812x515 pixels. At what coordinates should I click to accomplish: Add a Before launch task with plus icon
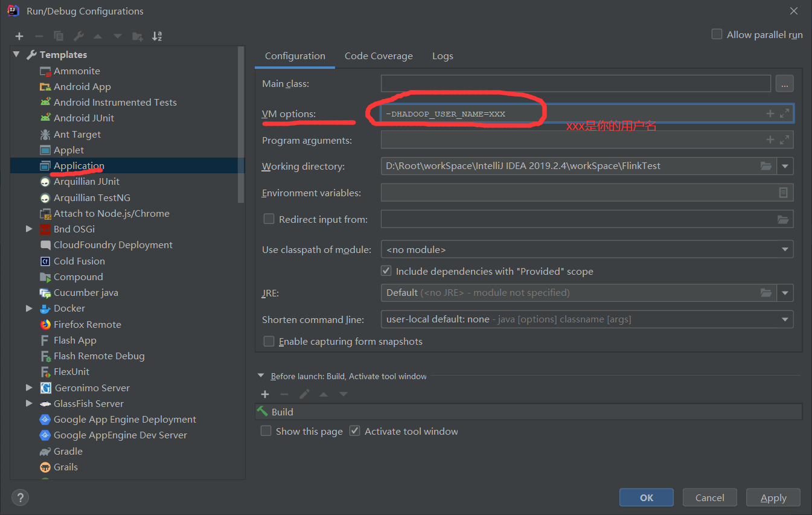click(264, 394)
